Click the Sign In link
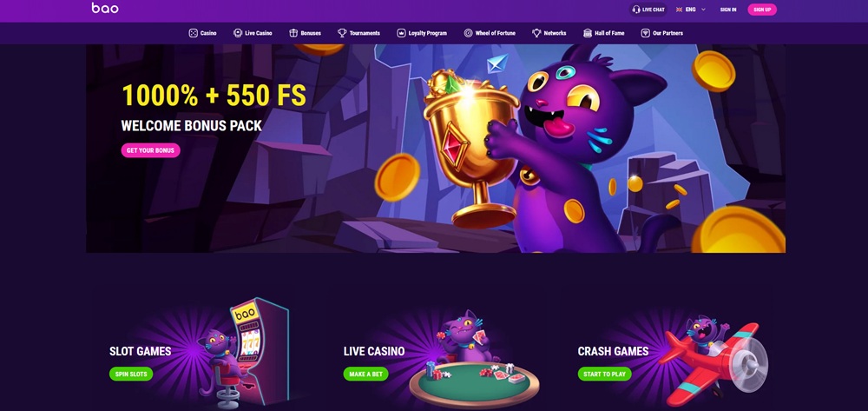Screen dimensions: 868x411 [728, 10]
